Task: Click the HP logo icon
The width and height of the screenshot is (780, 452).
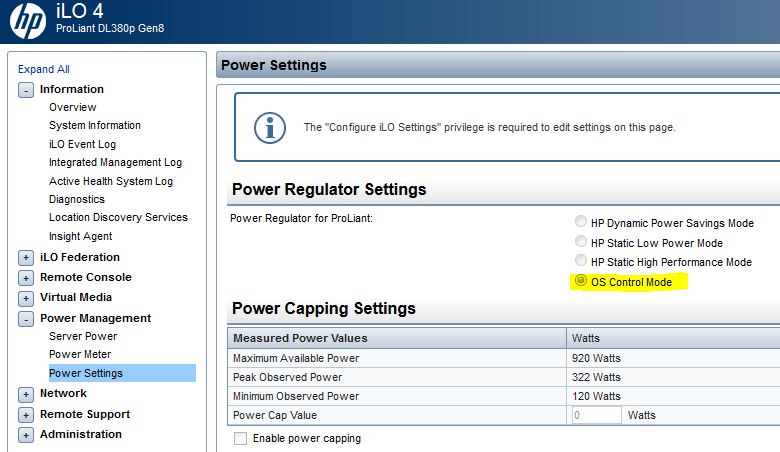Action: tap(28, 21)
